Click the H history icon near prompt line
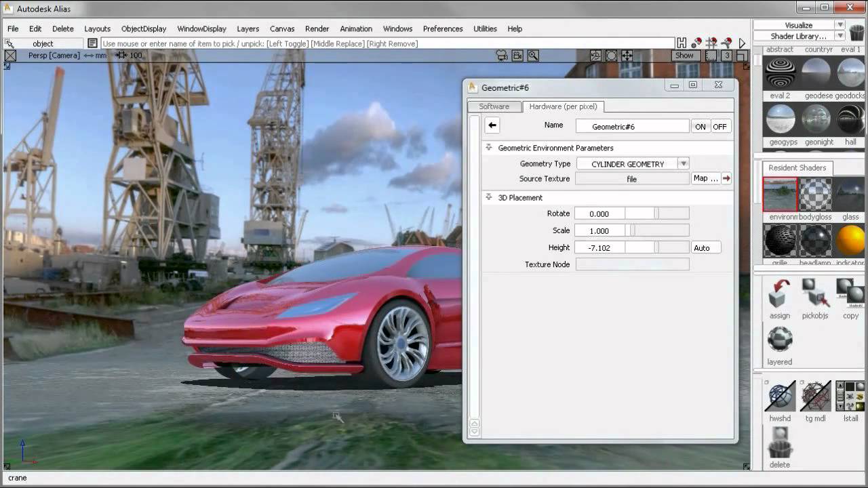 click(x=682, y=43)
